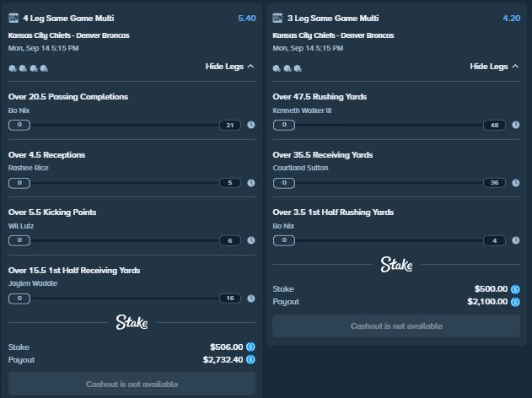
Task: Click the target value 5 on Receptions leg
Action: pyautogui.click(x=230, y=183)
